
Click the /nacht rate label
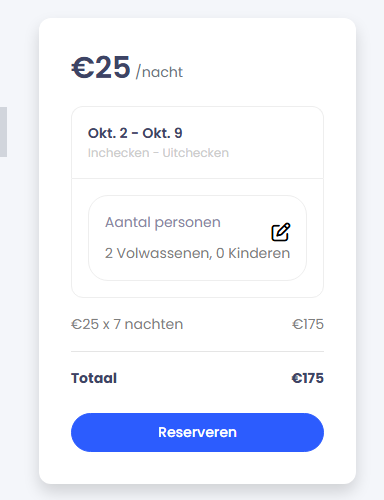click(x=159, y=72)
